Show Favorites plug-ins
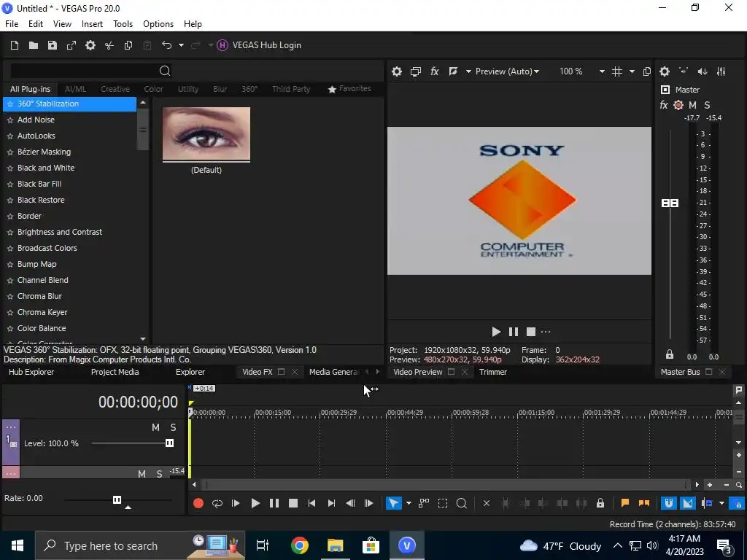747x560 pixels. [349, 88]
